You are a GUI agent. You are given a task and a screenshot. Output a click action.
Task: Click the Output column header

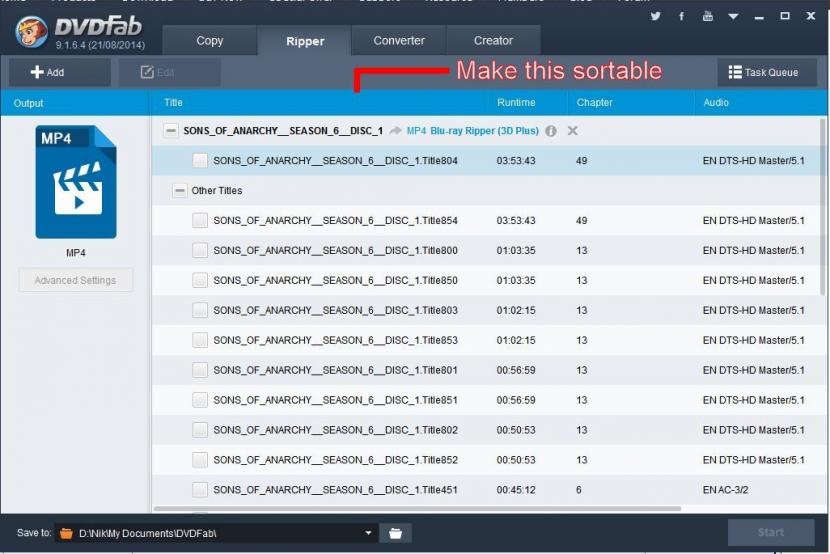point(29,103)
